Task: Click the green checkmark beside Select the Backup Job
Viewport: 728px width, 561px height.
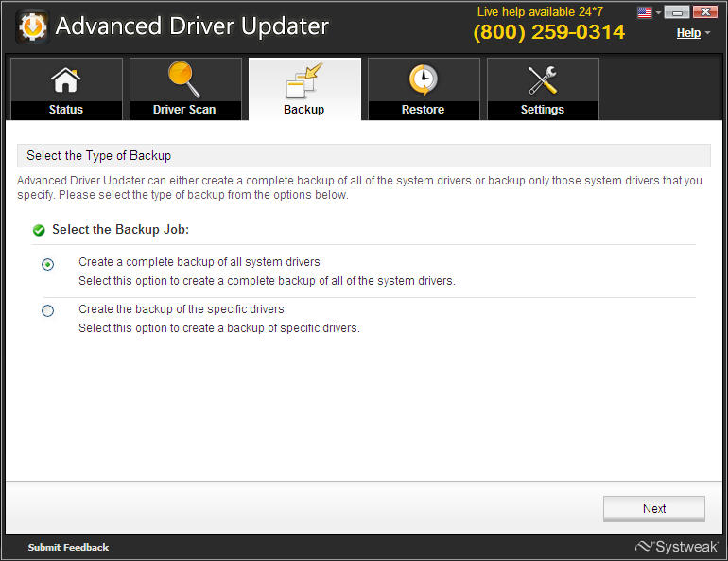Action: (39, 230)
